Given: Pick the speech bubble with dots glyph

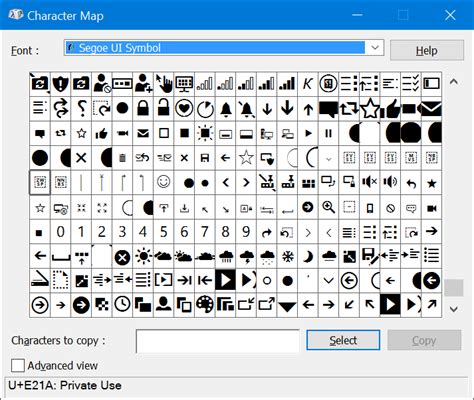Looking at the screenshot, I should [x=411, y=207].
